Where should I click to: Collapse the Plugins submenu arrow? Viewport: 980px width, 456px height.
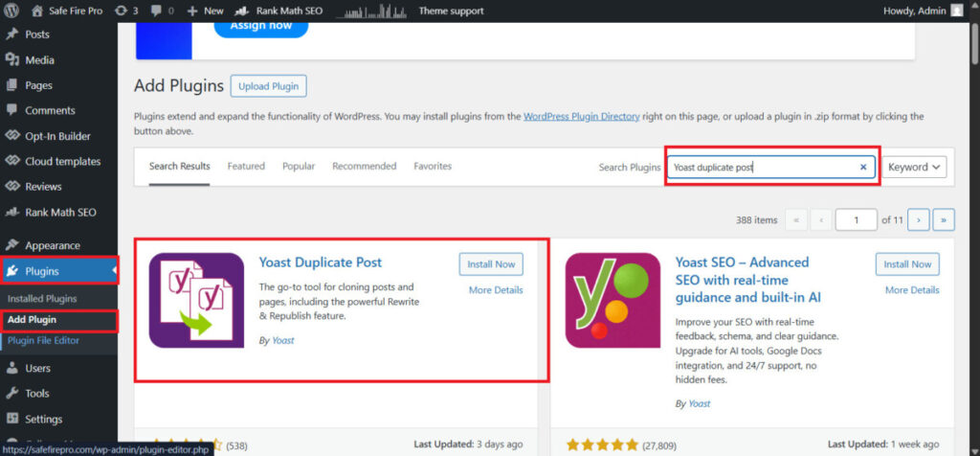tap(115, 271)
